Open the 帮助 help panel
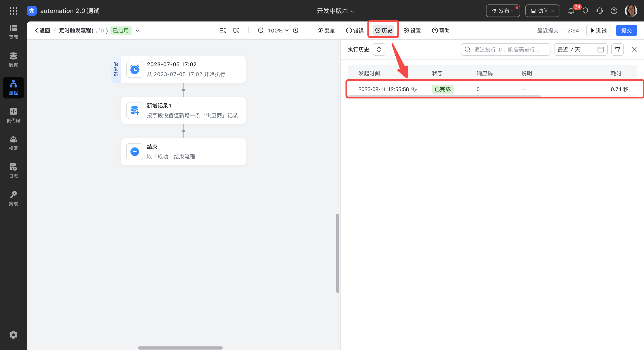 click(x=441, y=30)
